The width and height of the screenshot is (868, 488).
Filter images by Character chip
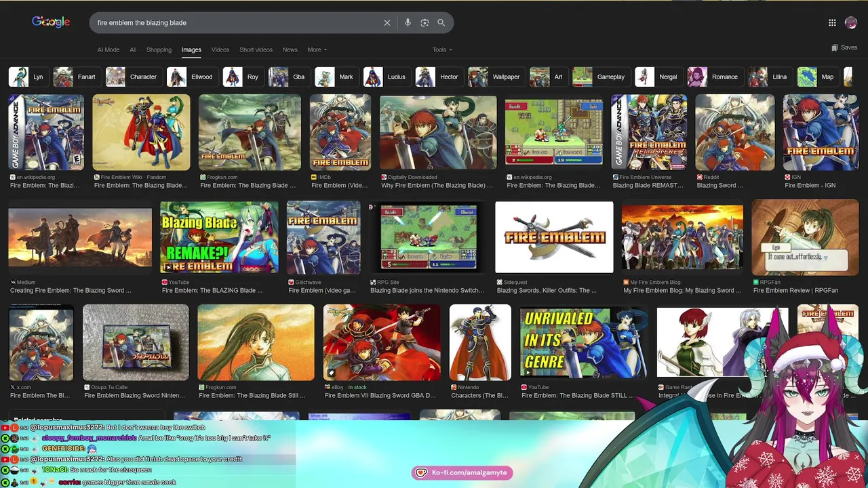(133, 77)
